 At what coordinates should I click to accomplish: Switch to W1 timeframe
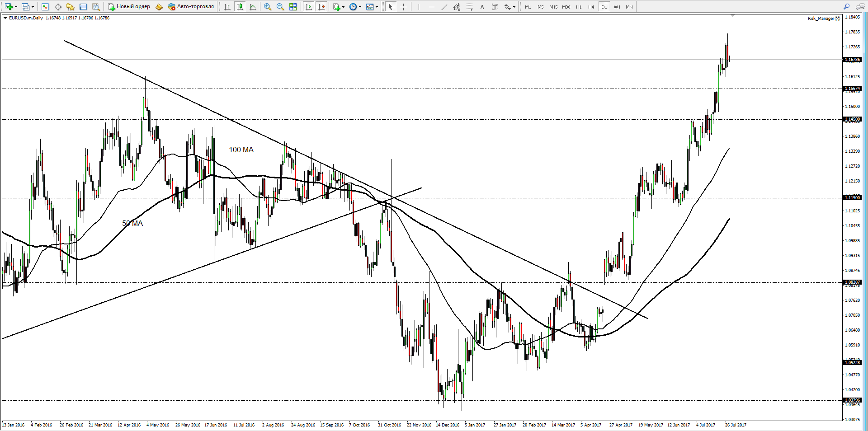tap(617, 7)
